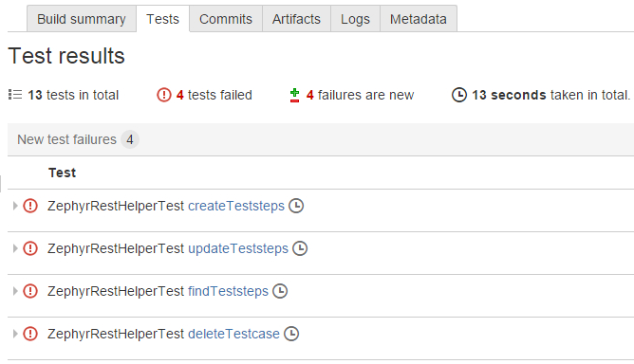Click the 4 tests failed text
The image size is (634, 364).
pyautogui.click(x=214, y=95)
